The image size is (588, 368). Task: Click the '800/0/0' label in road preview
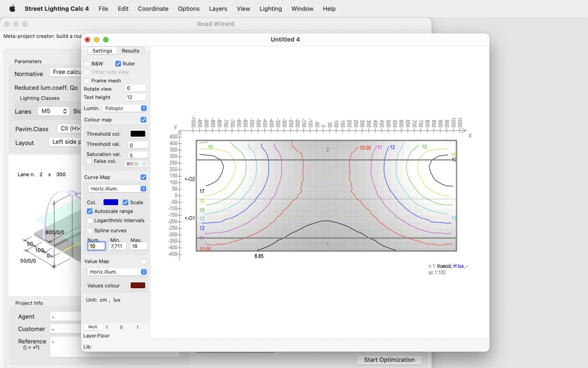(54, 232)
